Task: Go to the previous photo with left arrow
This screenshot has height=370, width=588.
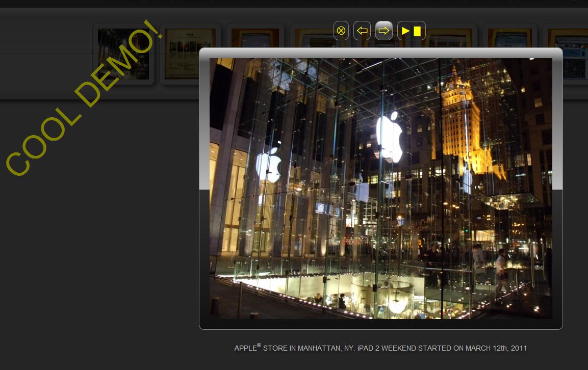Action: click(x=362, y=31)
